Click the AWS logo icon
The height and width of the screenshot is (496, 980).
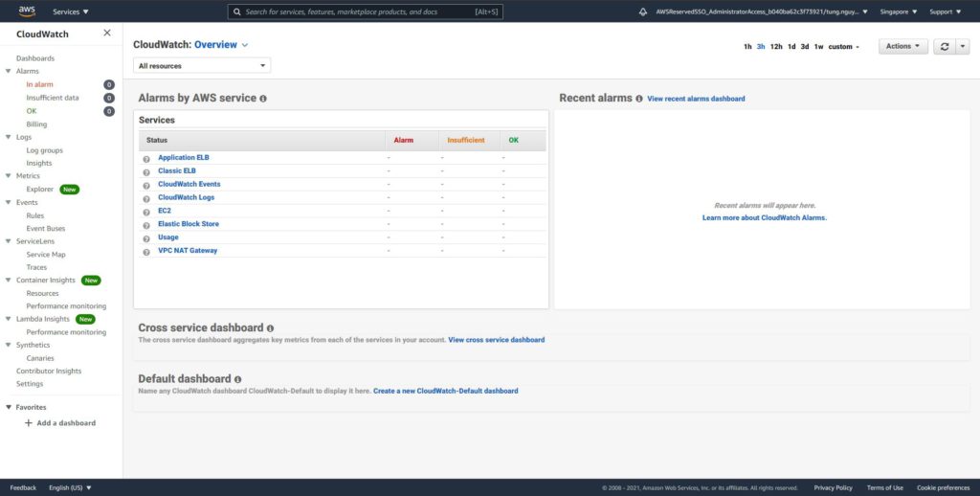(26, 11)
